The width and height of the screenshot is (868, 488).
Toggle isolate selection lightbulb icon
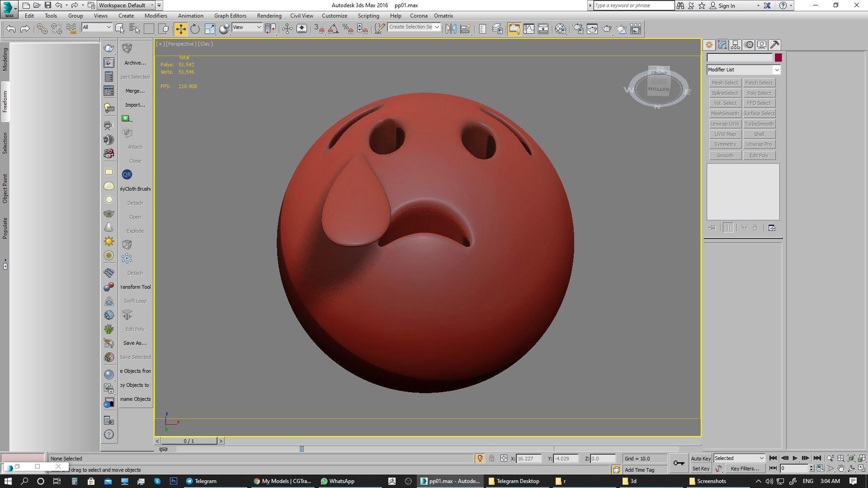pyautogui.click(x=480, y=458)
